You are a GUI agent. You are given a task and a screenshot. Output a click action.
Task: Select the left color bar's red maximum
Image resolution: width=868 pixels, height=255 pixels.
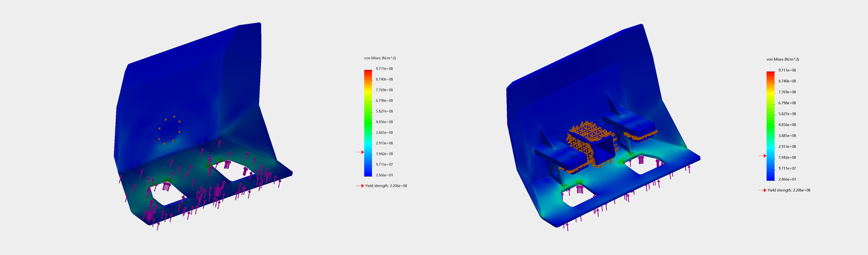coord(368,72)
